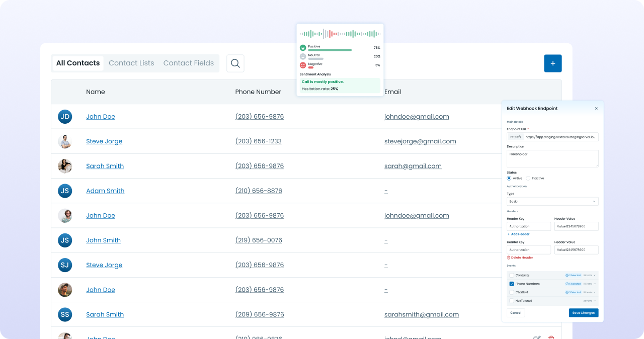Tick the Chatbot events checkbox
The width and height of the screenshot is (644, 339).
coord(512,292)
